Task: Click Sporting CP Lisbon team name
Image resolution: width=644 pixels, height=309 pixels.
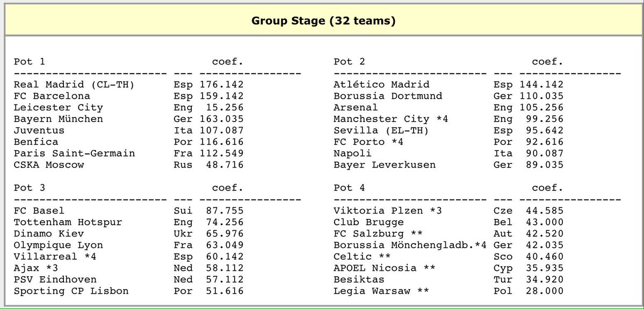Action: pos(71,291)
